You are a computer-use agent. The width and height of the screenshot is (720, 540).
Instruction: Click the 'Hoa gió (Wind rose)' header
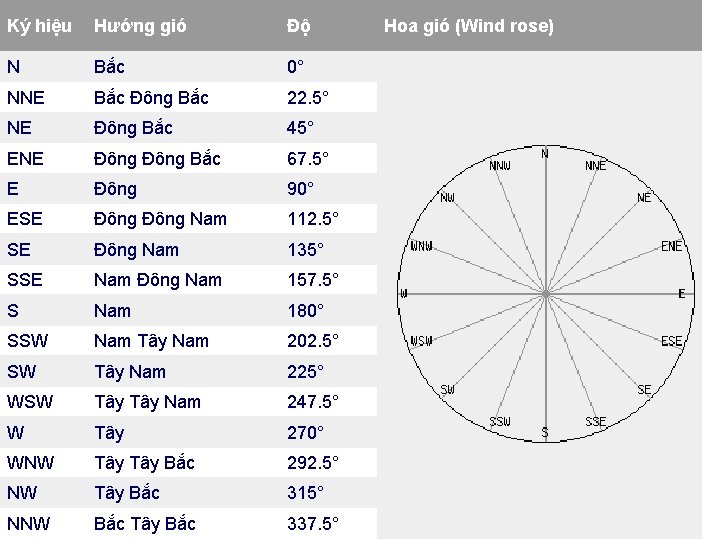[x=469, y=26]
